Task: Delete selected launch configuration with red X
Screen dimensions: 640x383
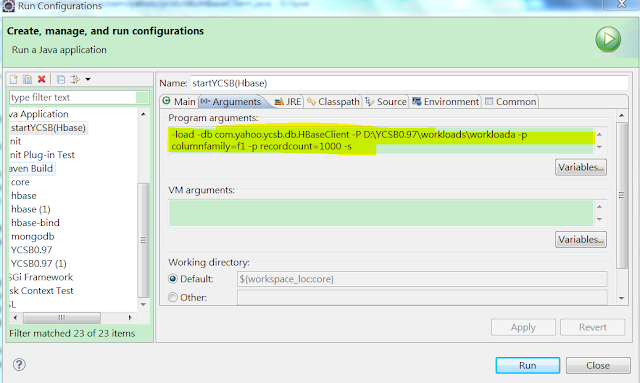Action: click(x=41, y=79)
